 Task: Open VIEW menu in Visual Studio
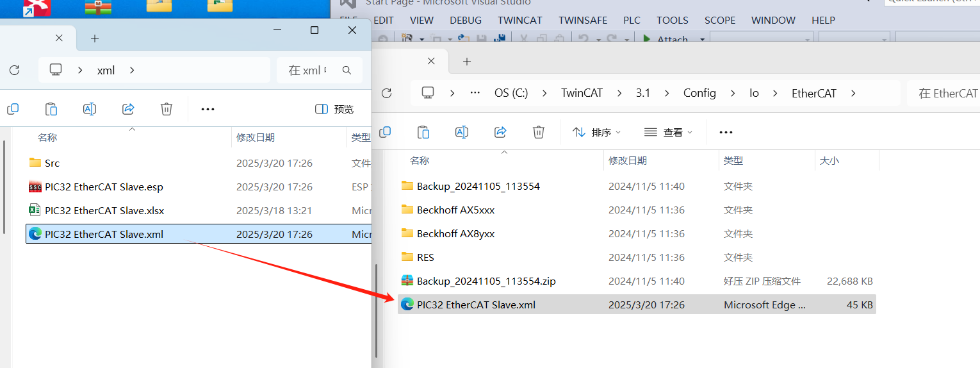421,21
